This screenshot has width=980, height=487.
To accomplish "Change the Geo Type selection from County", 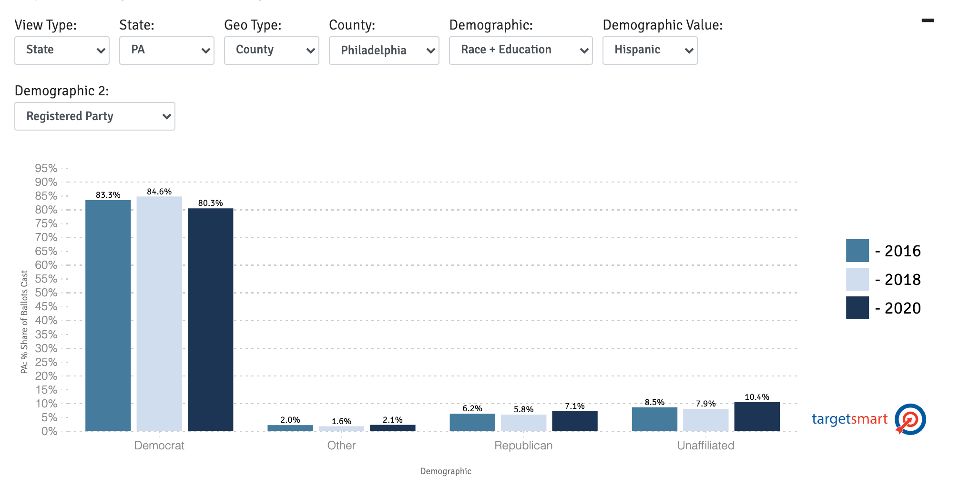I will pos(271,50).
